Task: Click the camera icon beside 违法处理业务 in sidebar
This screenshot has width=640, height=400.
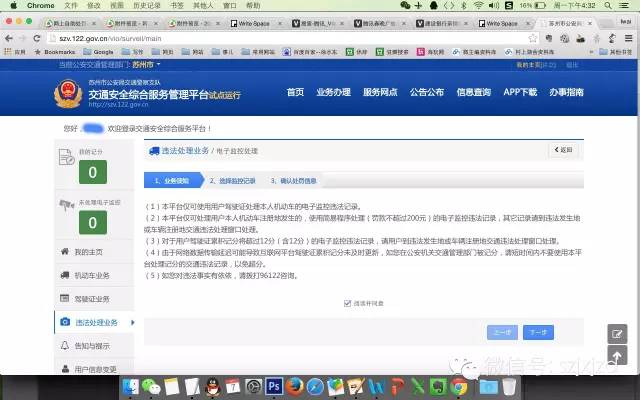Action: point(65,322)
